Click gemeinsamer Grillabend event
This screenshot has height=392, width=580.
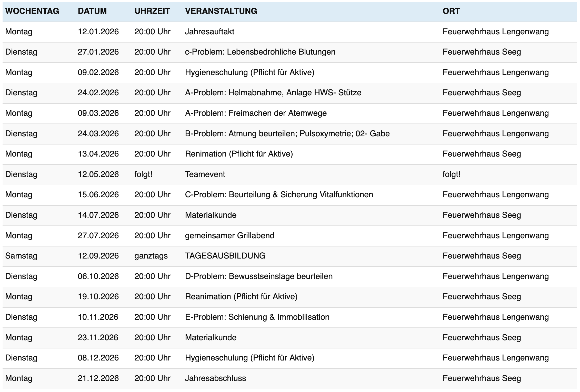(x=229, y=236)
